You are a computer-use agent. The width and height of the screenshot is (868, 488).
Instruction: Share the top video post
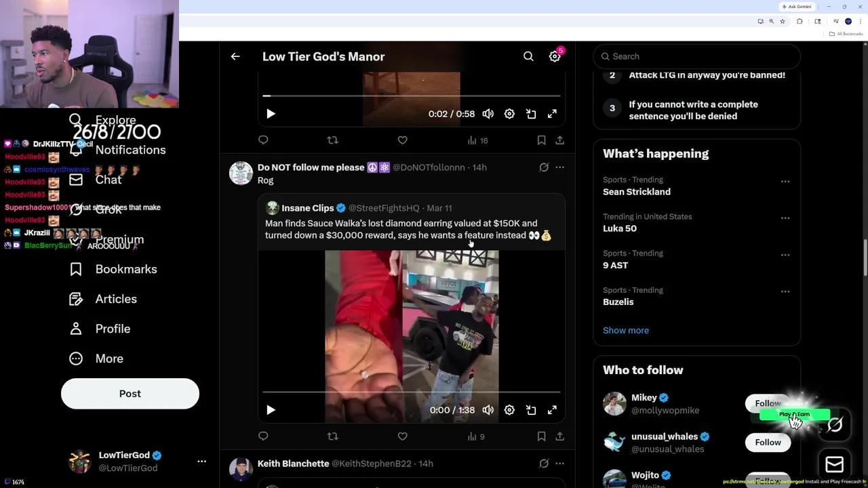tap(559, 140)
